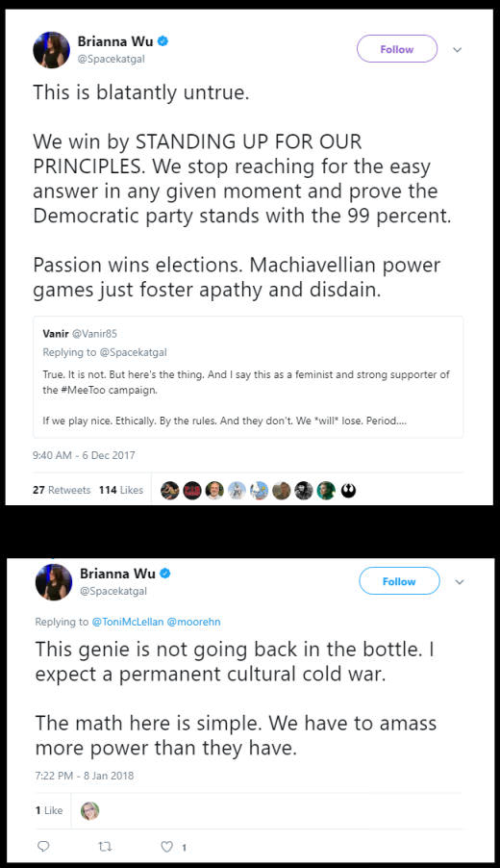Open the 9:40 AM - 6 Dec 2017 timestamp
The height and width of the screenshot is (868, 500).
(84, 455)
